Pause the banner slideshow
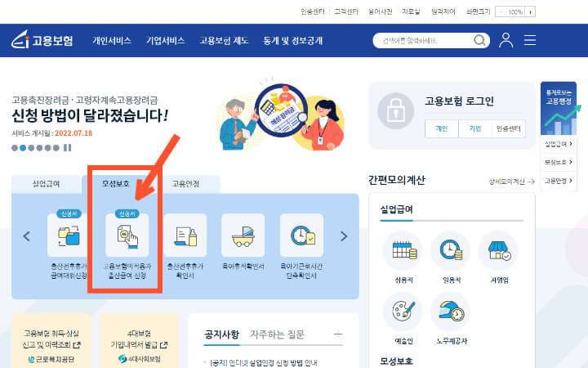 pos(67,147)
